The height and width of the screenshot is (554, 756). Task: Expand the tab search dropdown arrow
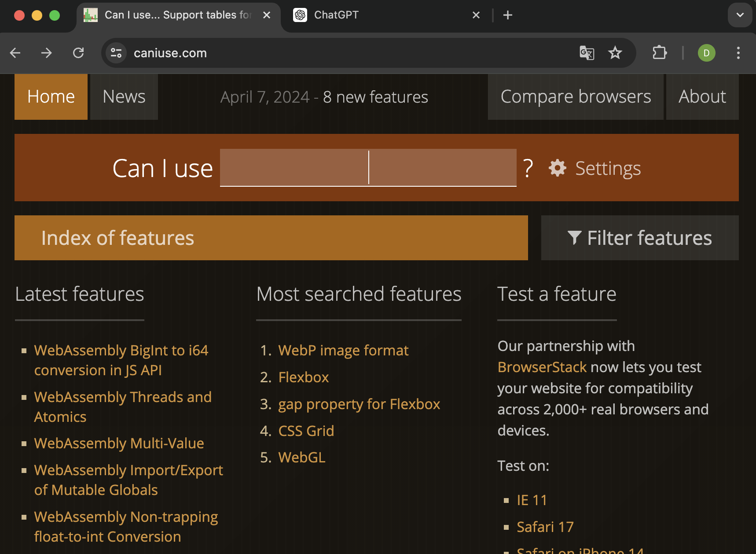pos(740,15)
